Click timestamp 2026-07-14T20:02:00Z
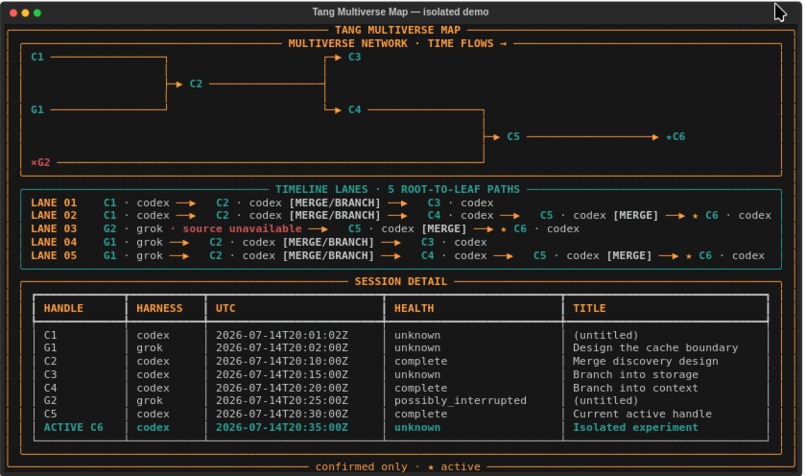The image size is (806, 476). click(x=282, y=348)
